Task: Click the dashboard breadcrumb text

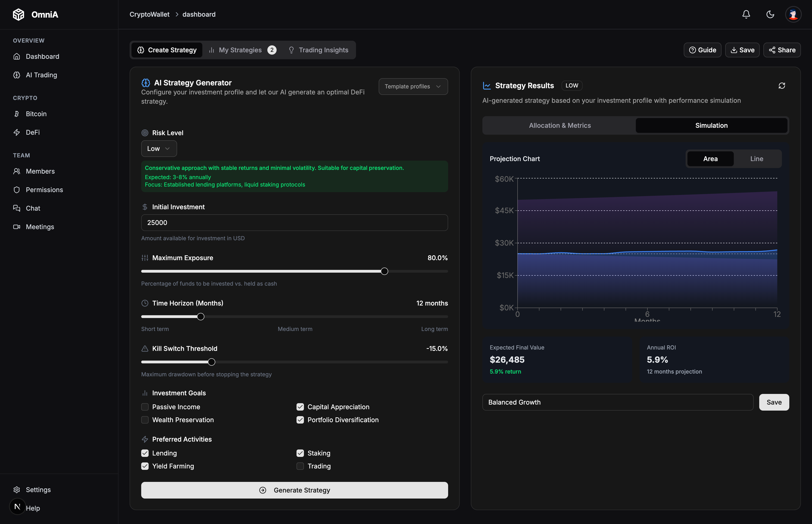Action: click(x=199, y=14)
